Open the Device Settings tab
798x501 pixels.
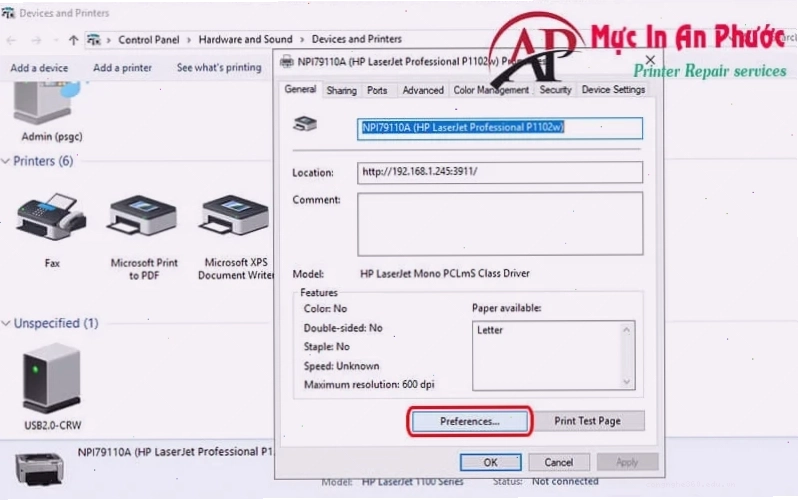pyautogui.click(x=613, y=90)
